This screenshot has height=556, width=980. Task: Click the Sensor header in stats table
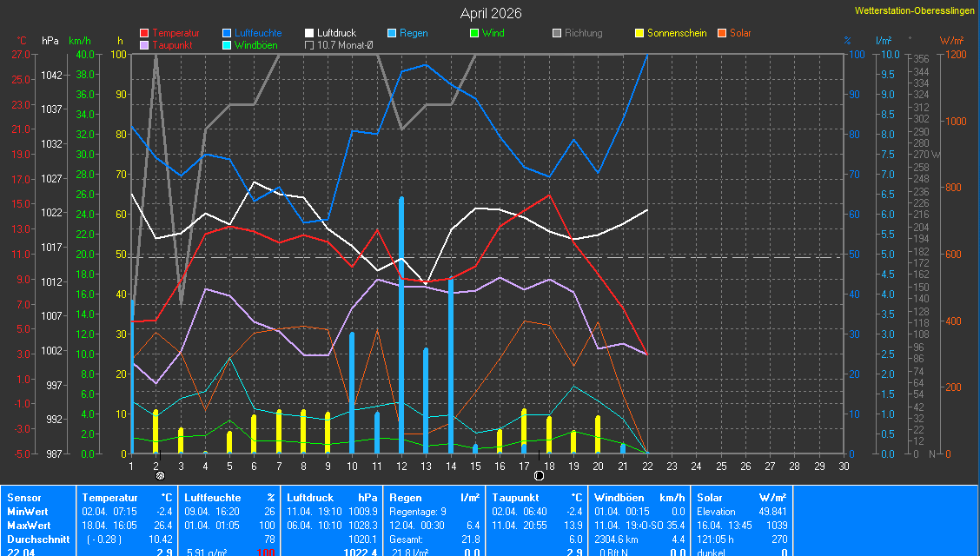click(x=23, y=498)
